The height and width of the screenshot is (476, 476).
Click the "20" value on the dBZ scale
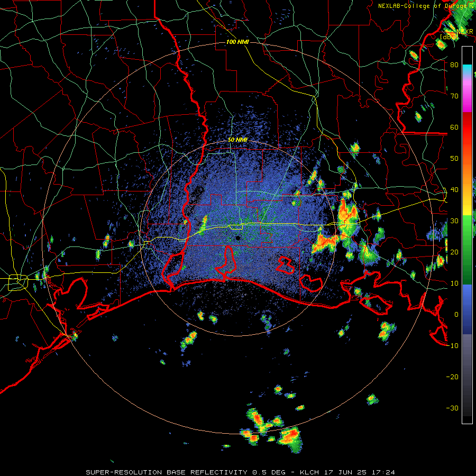pyautogui.click(x=454, y=252)
